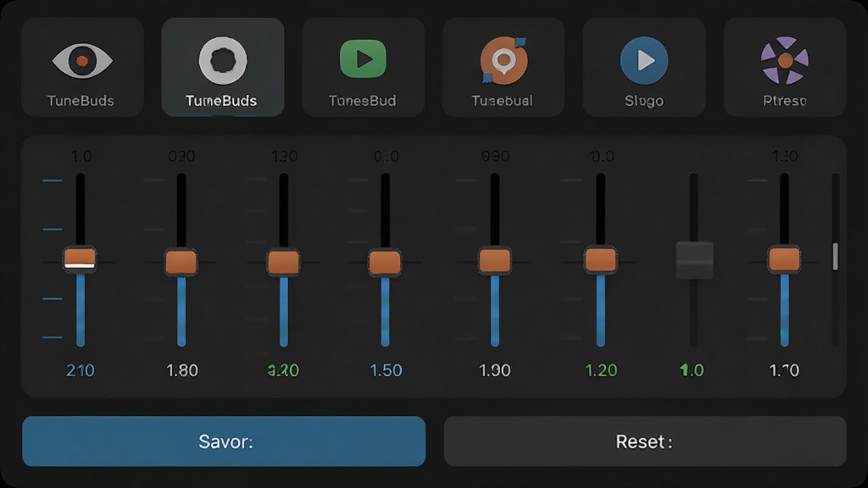Select the slider knob above the 1.90 value
This screenshot has width=868, height=488.
(x=495, y=261)
